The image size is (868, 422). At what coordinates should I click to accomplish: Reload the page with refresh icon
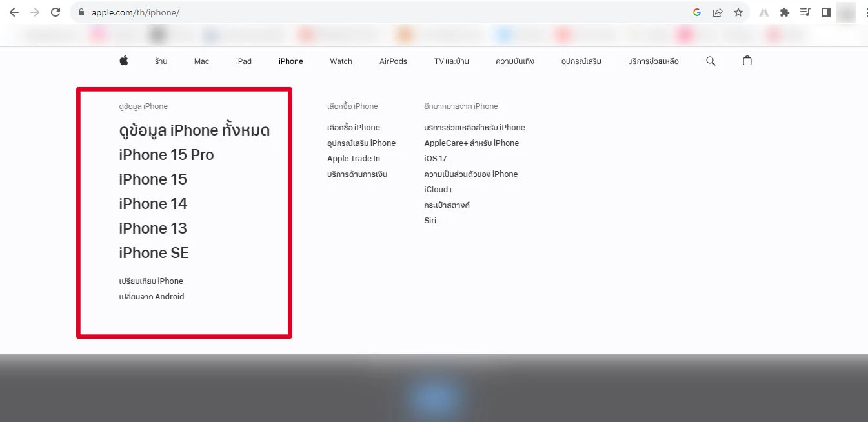56,12
